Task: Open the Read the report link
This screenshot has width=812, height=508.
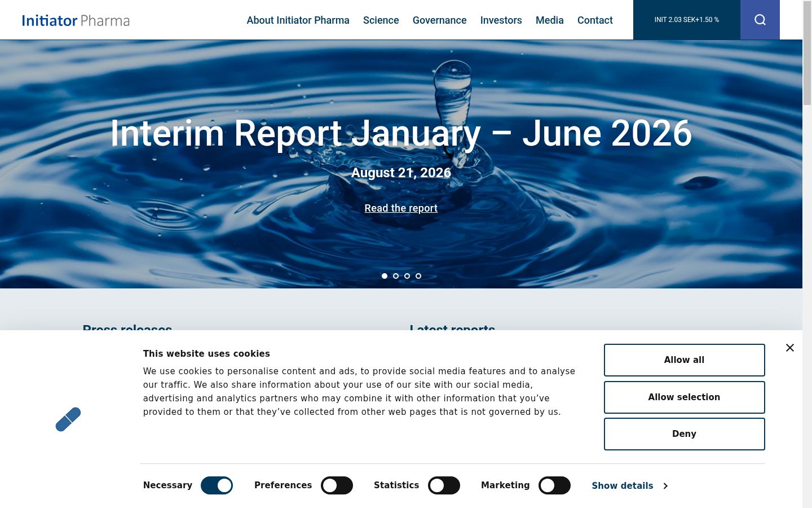Action: point(401,208)
